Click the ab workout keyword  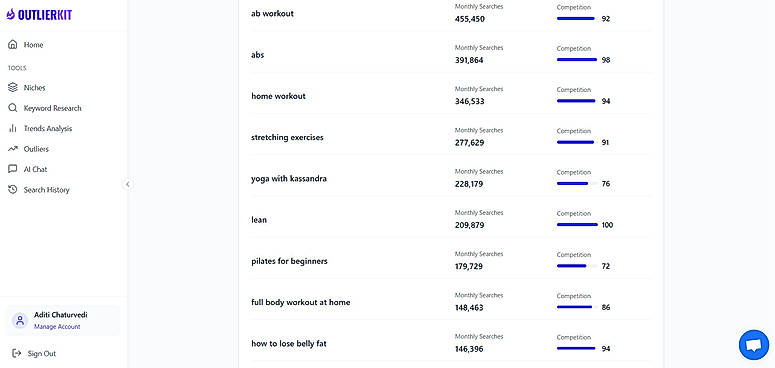tap(272, 14)
